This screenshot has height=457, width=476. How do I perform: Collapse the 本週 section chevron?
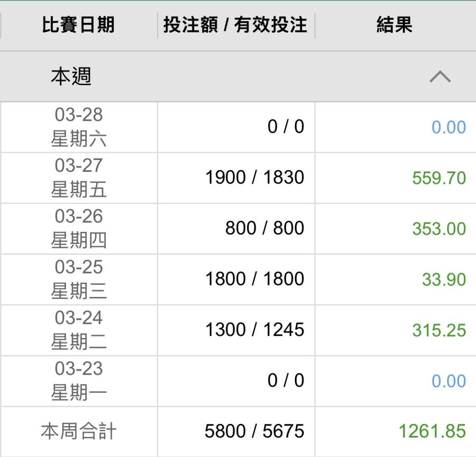click(x=440, y=77)
